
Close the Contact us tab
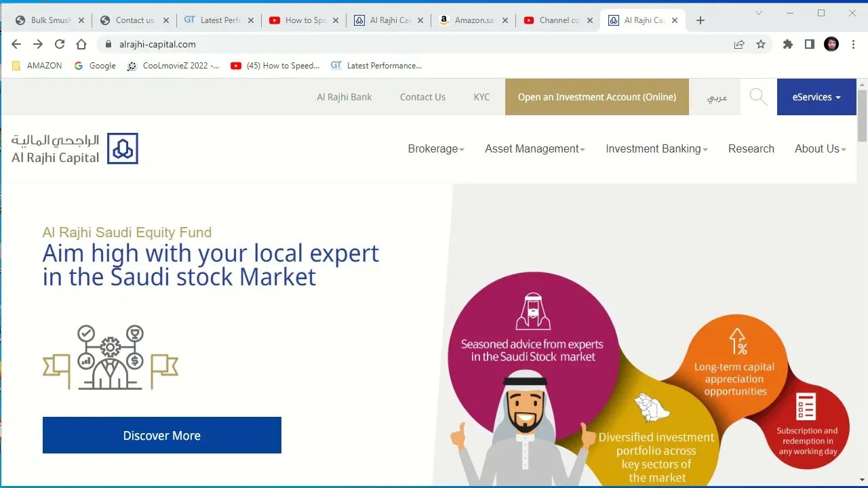pos(166,20)
